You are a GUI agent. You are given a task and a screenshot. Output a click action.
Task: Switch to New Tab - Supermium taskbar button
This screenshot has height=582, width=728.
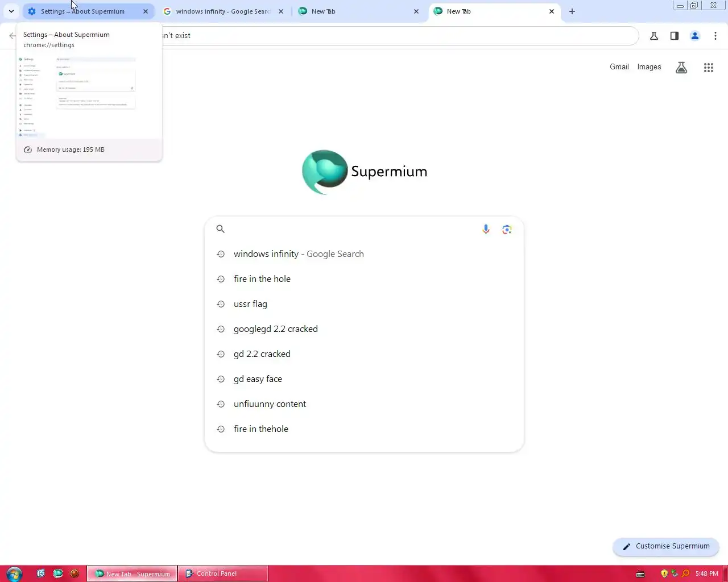[132, 573]
